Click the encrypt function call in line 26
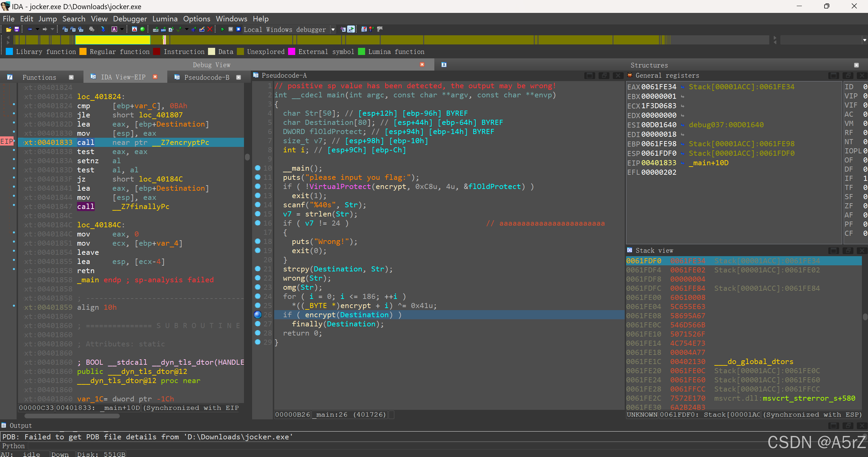 320,315
